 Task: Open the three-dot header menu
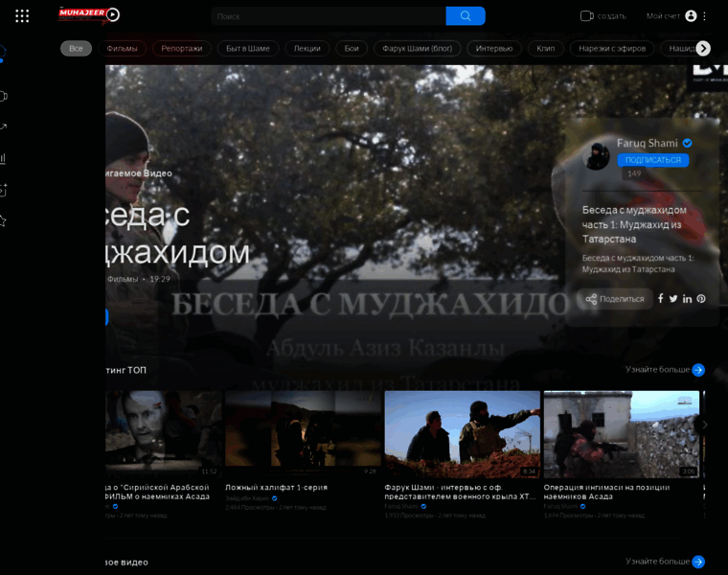tap(704, 15)
